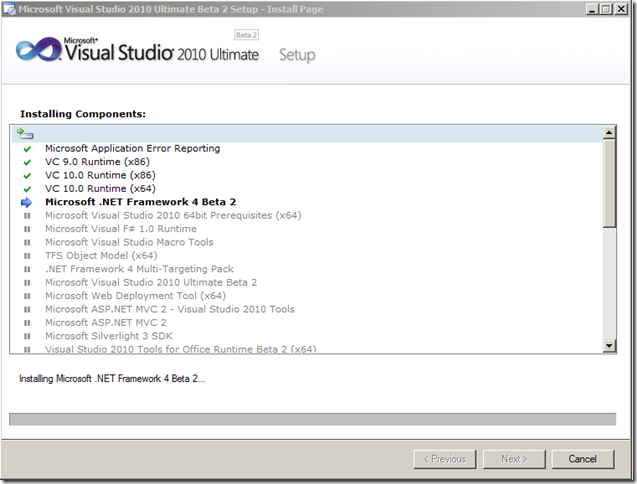Click pause icon beside .NET Framework 4 Multi-Targeting Pack
This screenshot has height=484, width=637.
click(27, 269)
